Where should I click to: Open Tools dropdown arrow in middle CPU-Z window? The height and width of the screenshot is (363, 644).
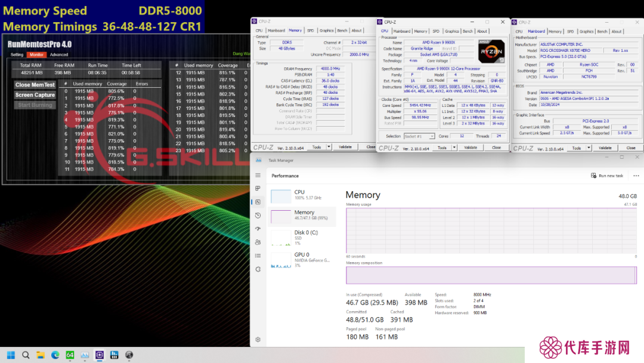(454, 147)
